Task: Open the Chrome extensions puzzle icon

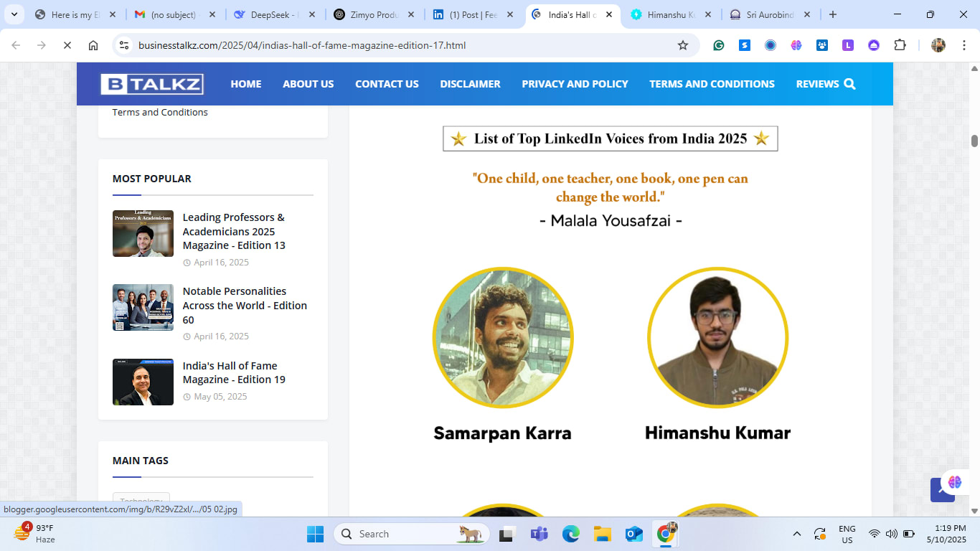Action: (x=900, y=45)
